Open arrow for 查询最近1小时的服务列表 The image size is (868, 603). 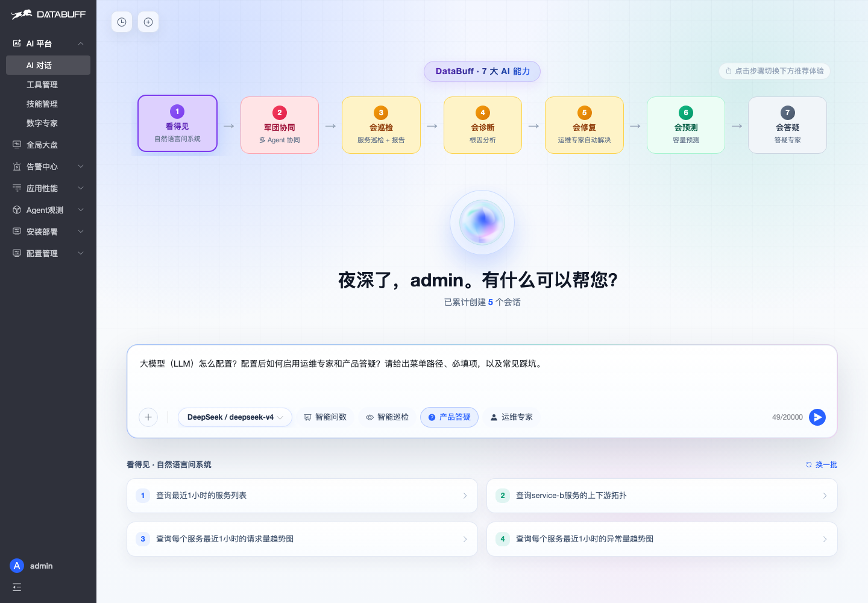point(465,496)
